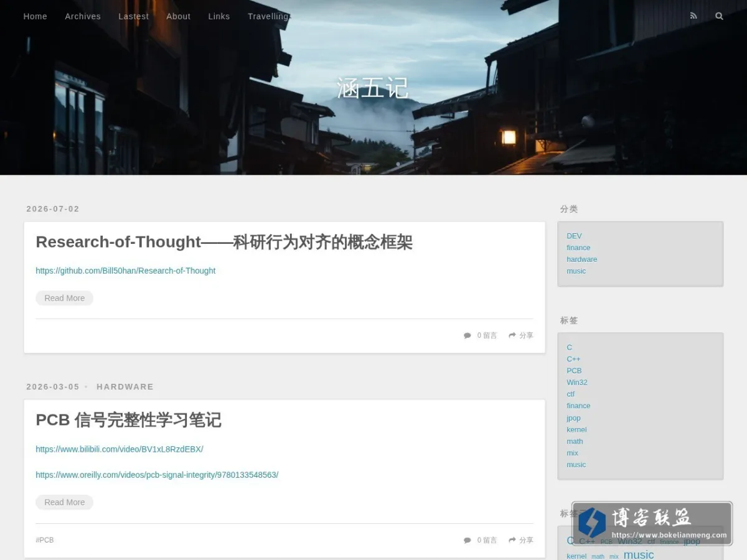Open music in the 分类 list
Screen dimensions: 747x560
click(x=576, y=271)
